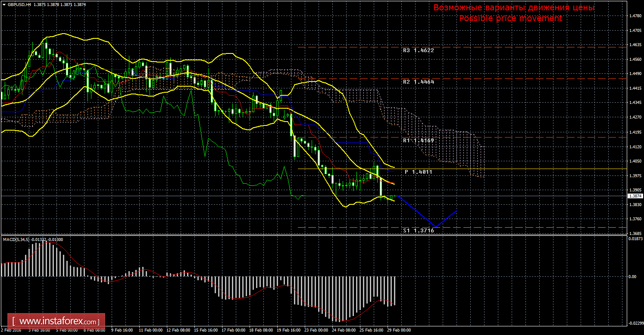Open the triangle menu beside GBPUSD,H4
The image size is (644, 335).
(x=4, y=4)
